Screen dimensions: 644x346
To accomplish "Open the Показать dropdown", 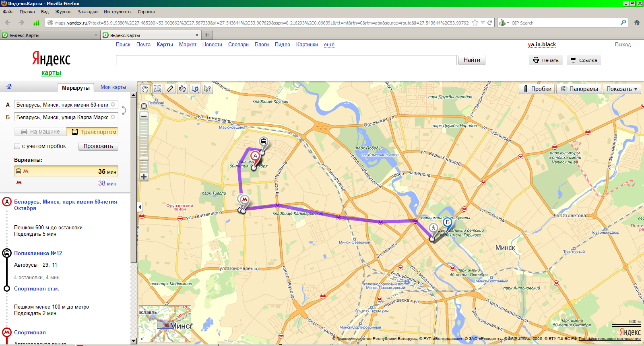I will pyautogui.click(x=622, y=89).
